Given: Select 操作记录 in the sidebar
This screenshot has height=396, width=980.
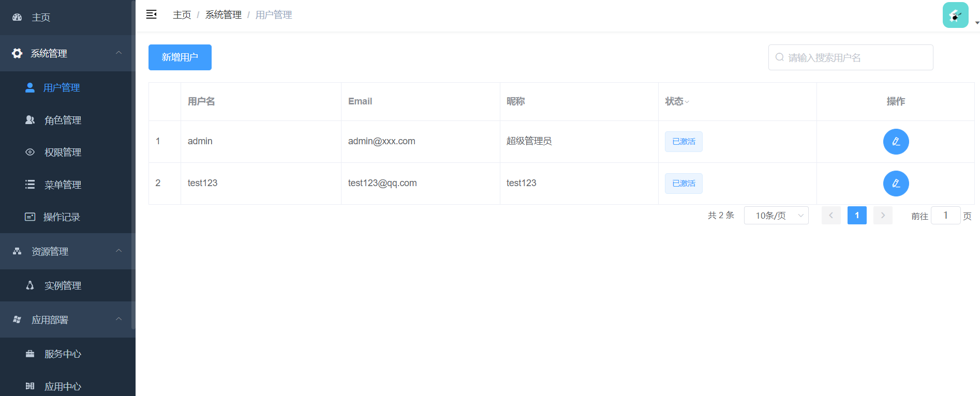Looking at the screenshot, I should (67, 217).
